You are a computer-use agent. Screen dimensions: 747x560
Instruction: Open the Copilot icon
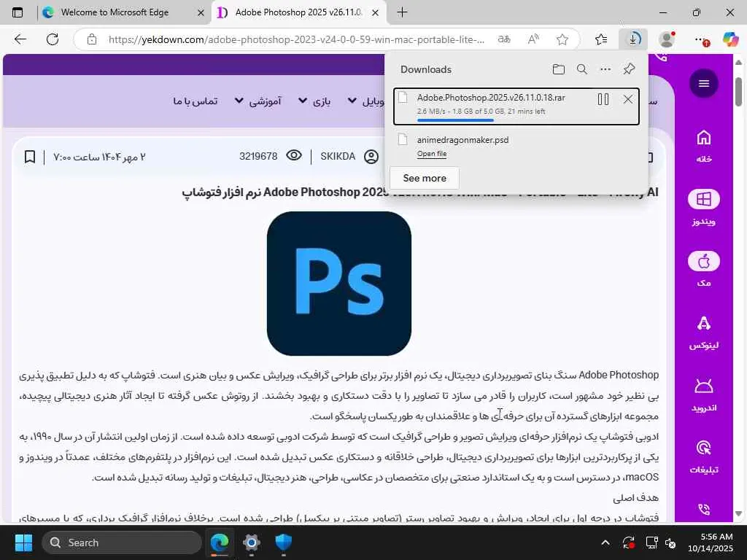click(730, 39)
